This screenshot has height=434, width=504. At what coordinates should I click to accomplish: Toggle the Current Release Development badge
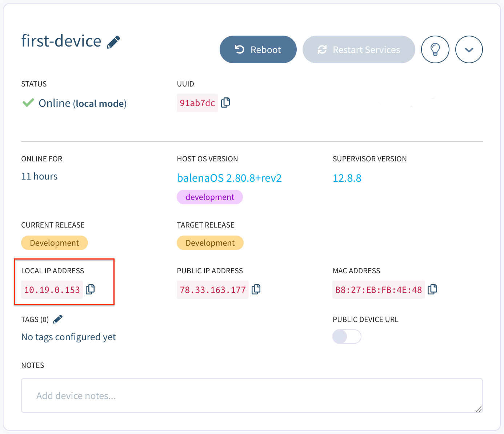[x=54, y=242]
